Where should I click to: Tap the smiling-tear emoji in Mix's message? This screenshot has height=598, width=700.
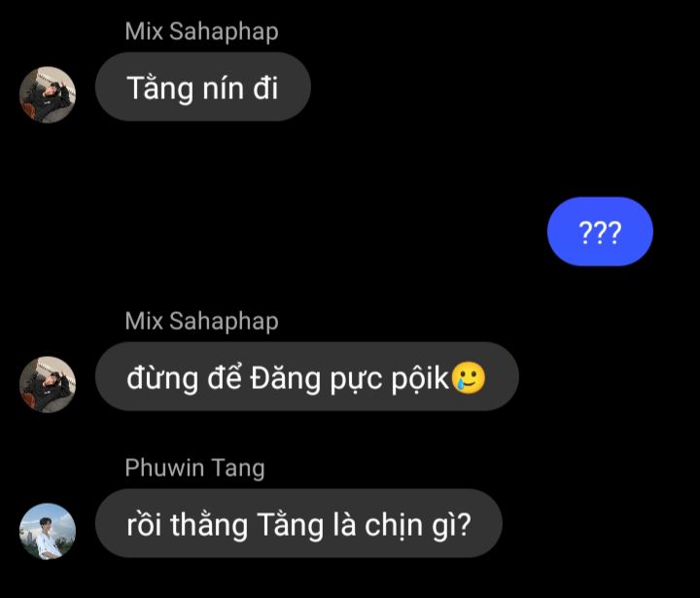point(469,378)
